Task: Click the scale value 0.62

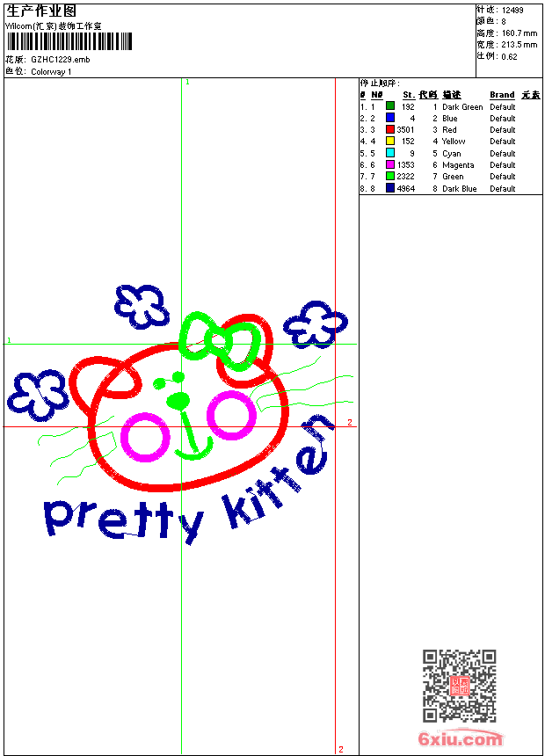Action: (x=509, y=57)
